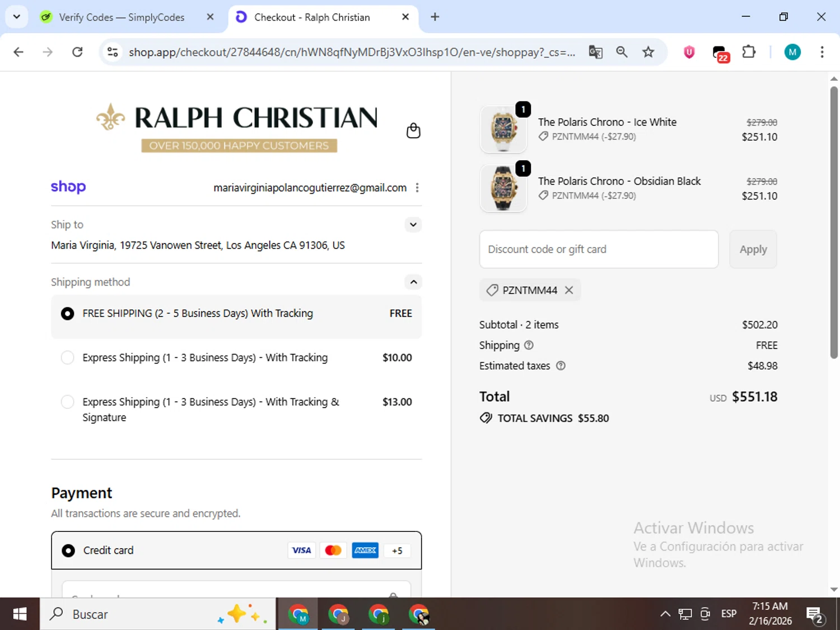Open Google Translate icon in address bar
Screen dimensions: 840x630
tap(595, 52)
